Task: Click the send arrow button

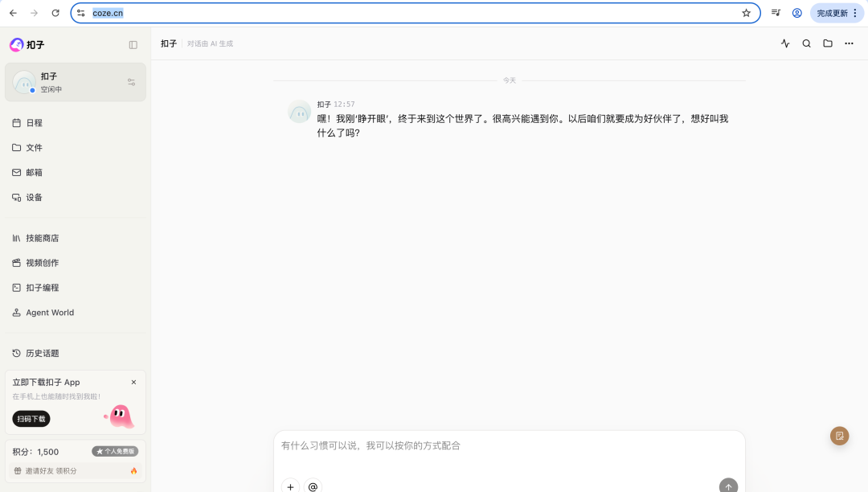Action: tap(728, 486)
